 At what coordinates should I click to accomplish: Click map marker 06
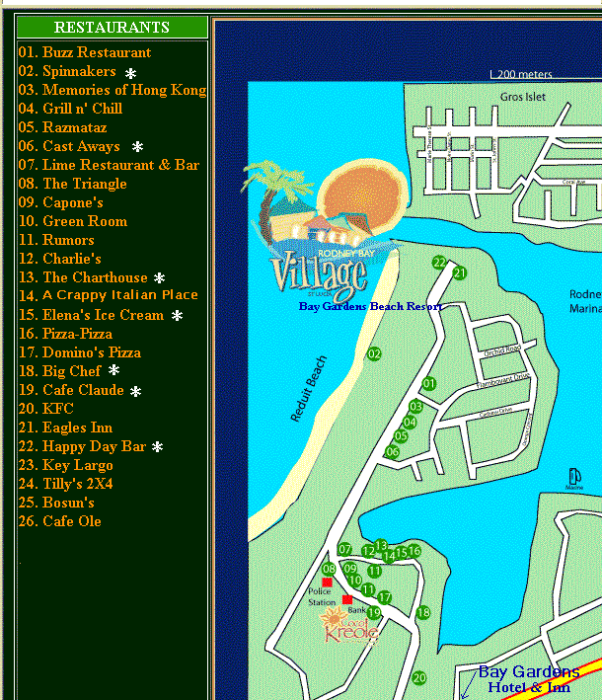[392, 452]
